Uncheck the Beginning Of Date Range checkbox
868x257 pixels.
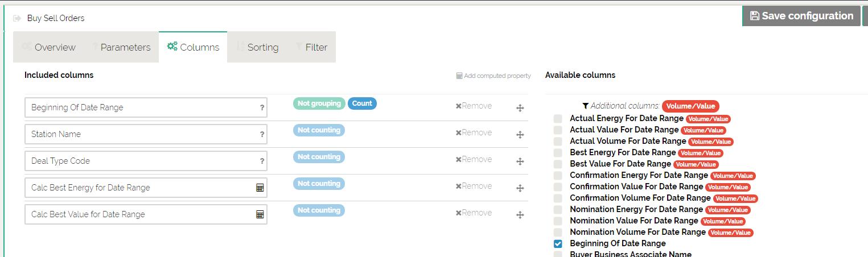pyautogui.click(x=558, y=244)
